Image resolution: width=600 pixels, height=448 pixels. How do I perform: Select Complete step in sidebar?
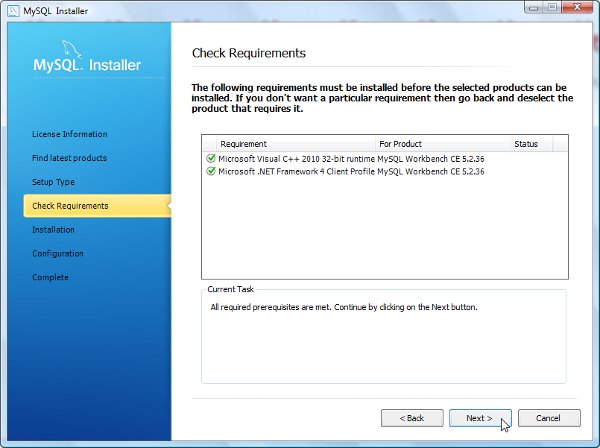click(x=51, y=277)
